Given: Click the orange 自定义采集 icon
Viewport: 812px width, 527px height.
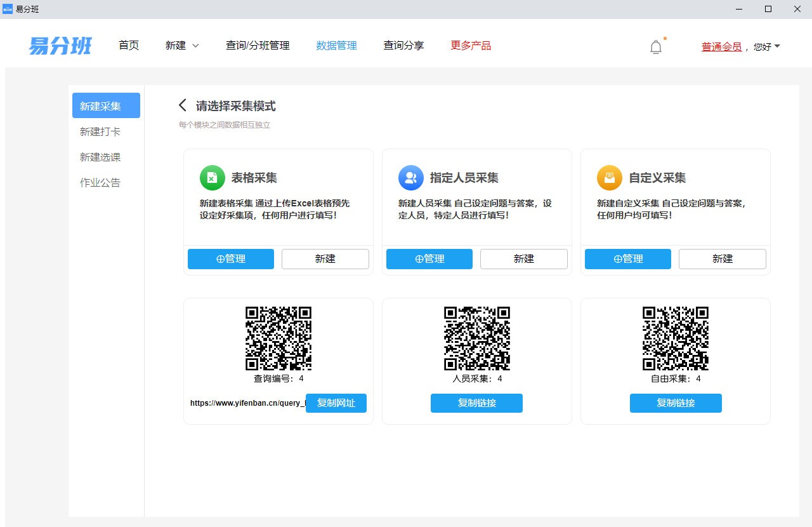Looking at the screenshot, I should click(x=609, y=178).
